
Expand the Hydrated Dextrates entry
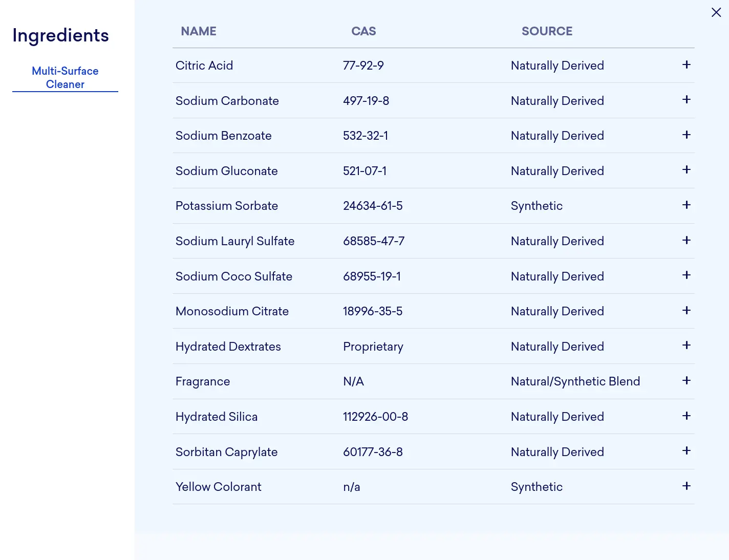(687, 346)
